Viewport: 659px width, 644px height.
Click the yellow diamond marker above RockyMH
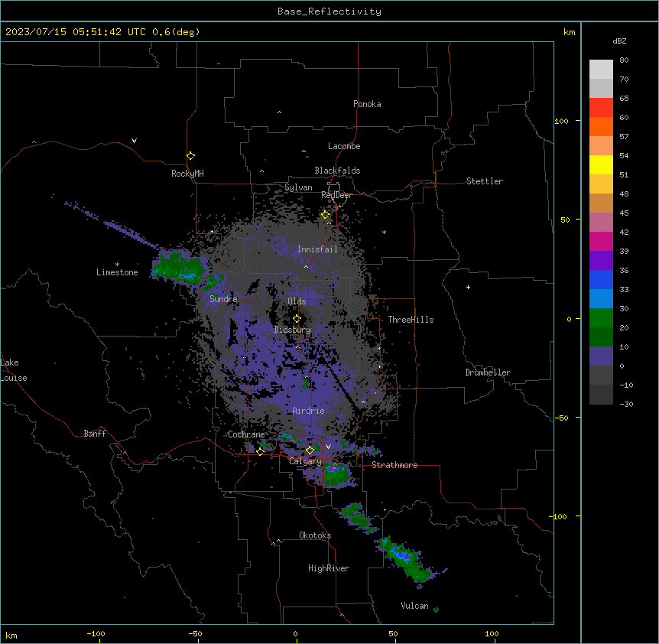coord(191,156)
